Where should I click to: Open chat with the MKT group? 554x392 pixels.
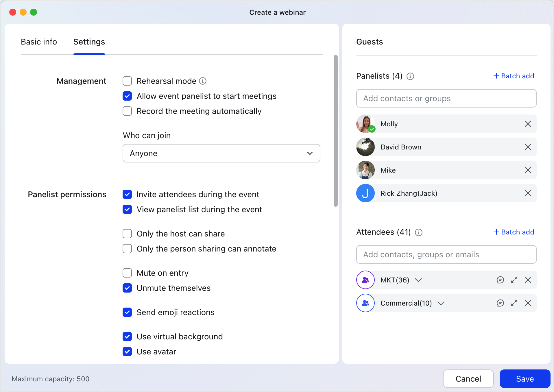(500, 280)
